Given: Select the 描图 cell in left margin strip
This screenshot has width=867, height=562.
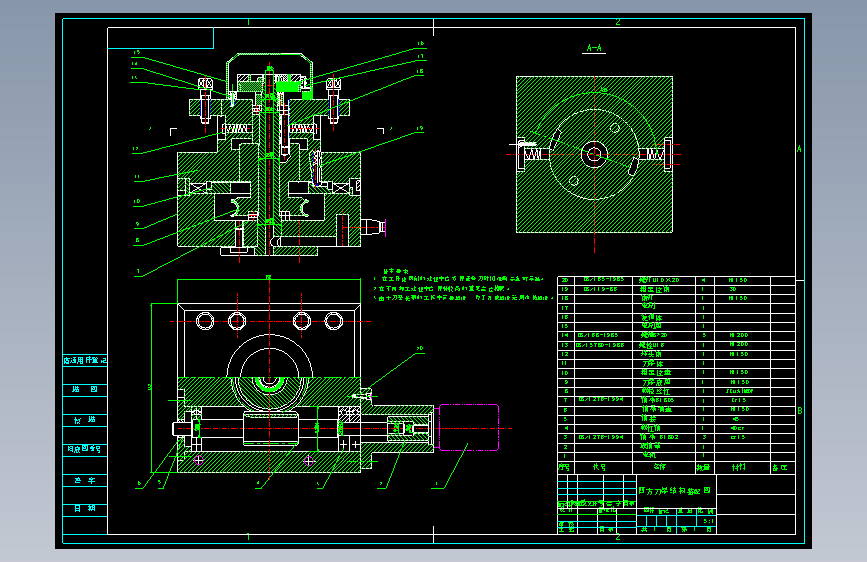Looking at the screenshot, I should [85, 389].
